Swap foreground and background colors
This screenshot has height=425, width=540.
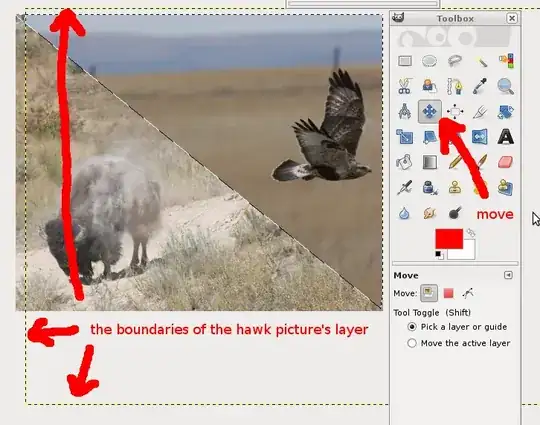point(470,233)
